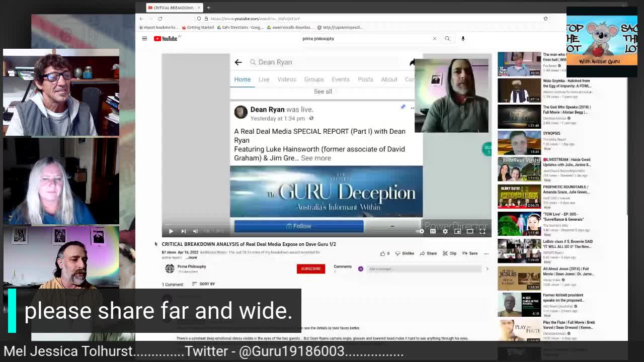This screenshot has height=362, width=644.
Task: Save video to playlist
Action: (470, 253)
